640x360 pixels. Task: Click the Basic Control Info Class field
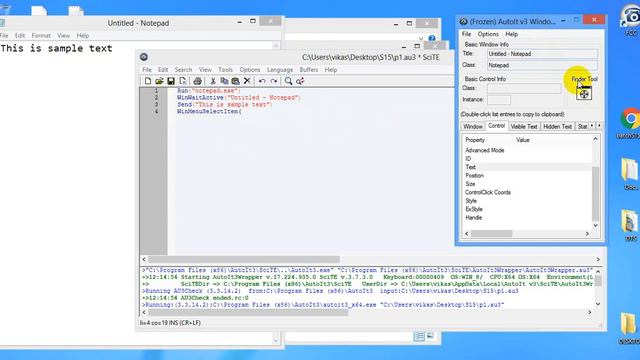[524, 89]
